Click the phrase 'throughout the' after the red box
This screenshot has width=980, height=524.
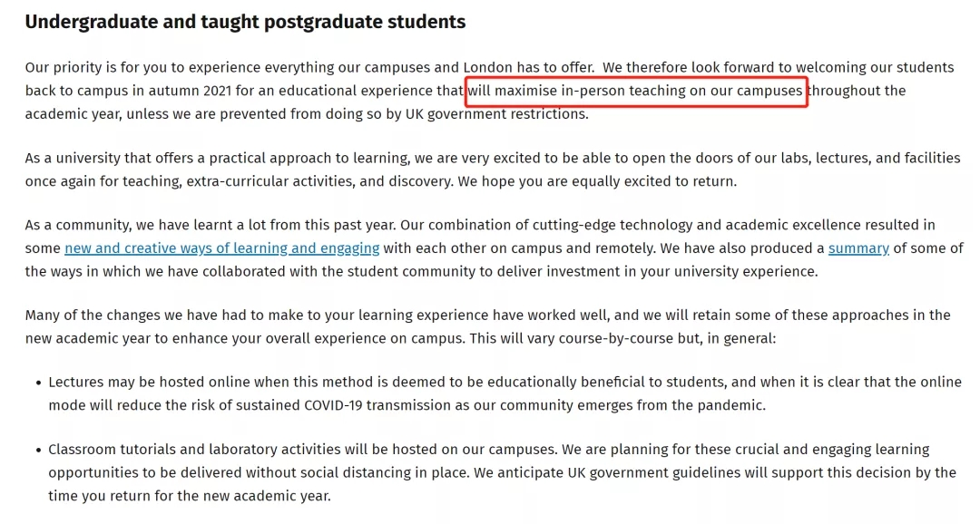pyautogui.click(x=857, y=92)
